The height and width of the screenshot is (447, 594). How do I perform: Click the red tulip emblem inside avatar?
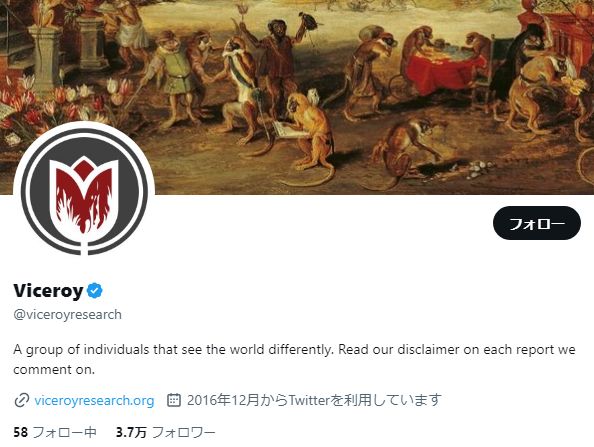84,196
